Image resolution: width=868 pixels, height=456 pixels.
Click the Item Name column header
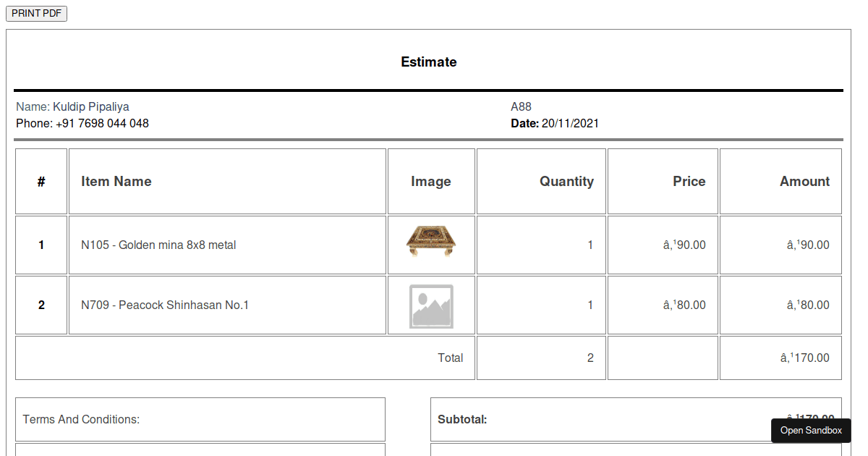pyautogui.click(x=116, y=181)
